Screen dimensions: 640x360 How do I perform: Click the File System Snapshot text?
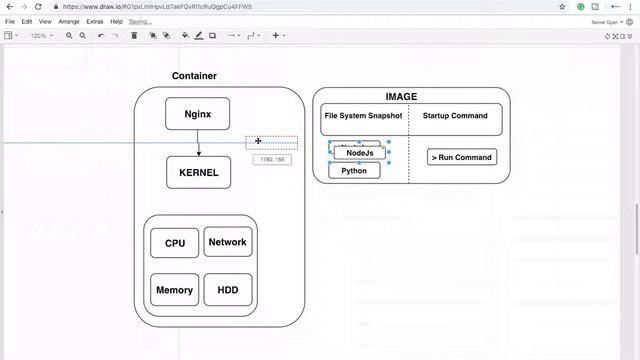point(363,116)
